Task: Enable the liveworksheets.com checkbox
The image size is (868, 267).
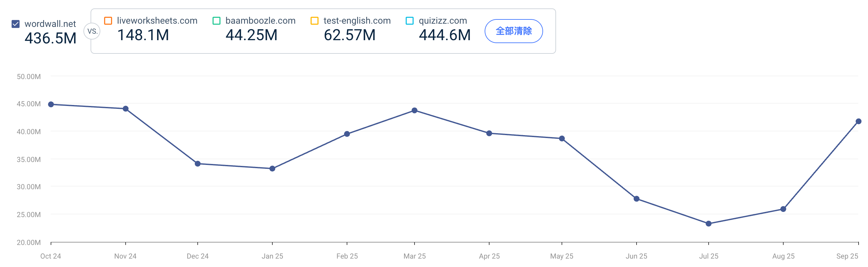Action: pos(108,21)
